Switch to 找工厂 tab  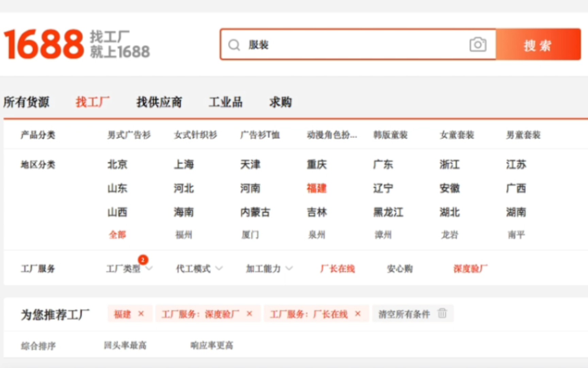(93, 102)
